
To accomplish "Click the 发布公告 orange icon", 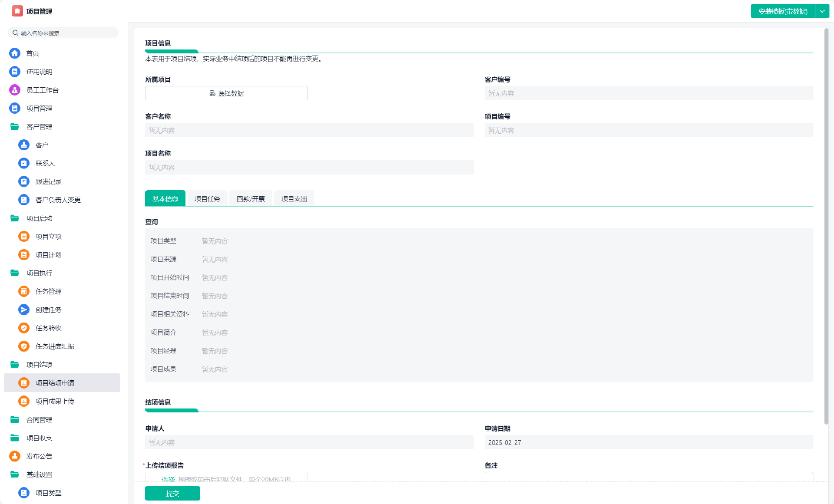I will click(15, 456).
